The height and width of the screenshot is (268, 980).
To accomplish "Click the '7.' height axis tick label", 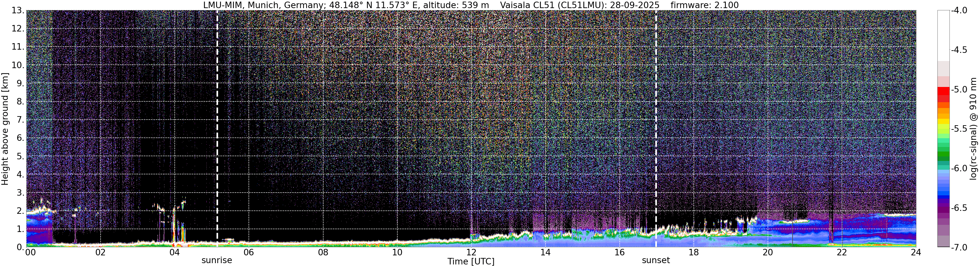I will coord(20,120).
